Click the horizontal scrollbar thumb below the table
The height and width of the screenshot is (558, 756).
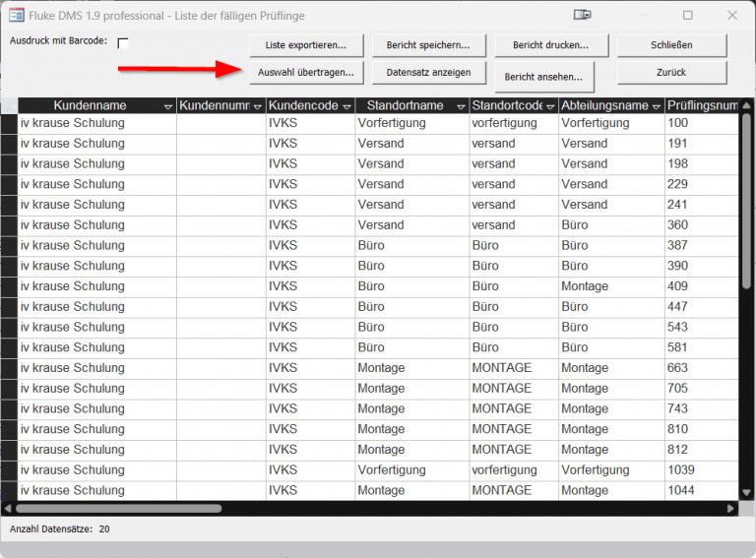[118, 509]
